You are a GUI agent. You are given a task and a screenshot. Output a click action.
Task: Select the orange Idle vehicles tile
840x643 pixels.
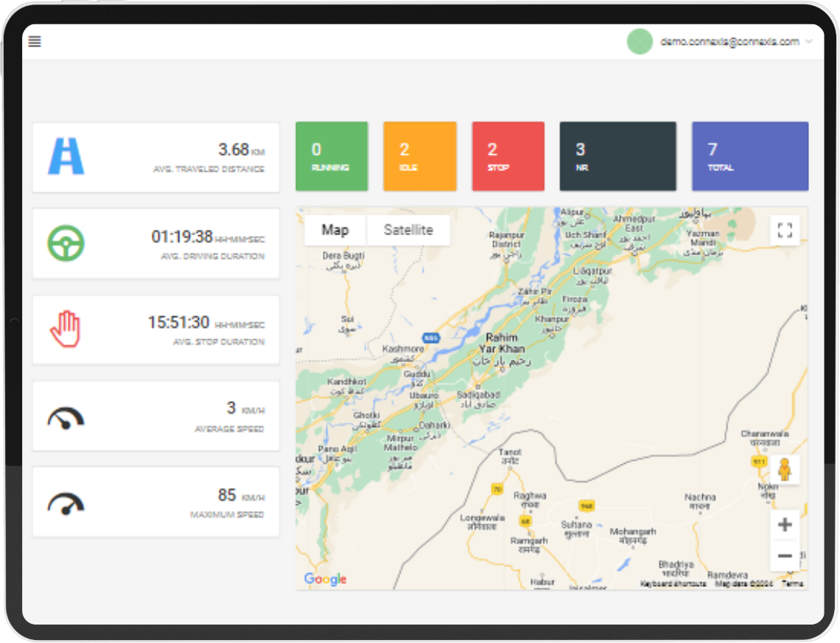tap(419, 156)
